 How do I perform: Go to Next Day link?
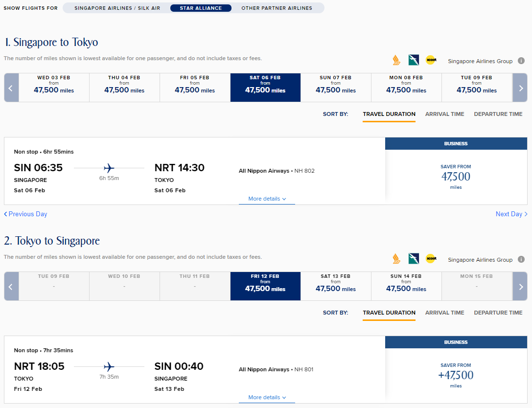(511, 214)
